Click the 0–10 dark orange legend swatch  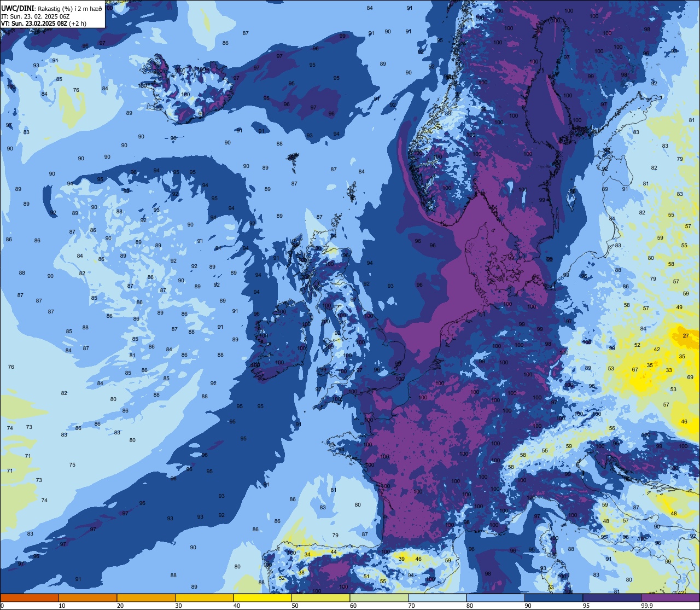coord(30,597)
